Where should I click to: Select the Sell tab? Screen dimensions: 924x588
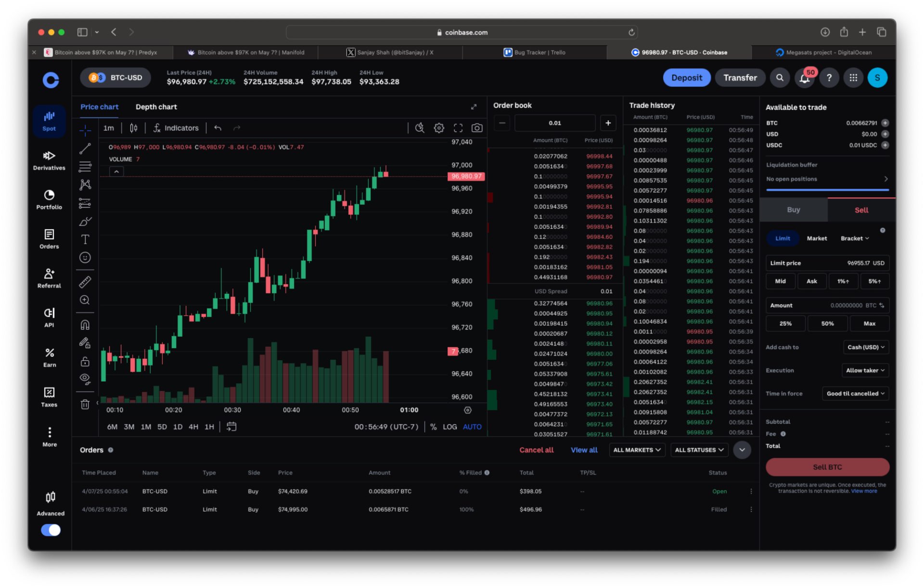[861, 210]
